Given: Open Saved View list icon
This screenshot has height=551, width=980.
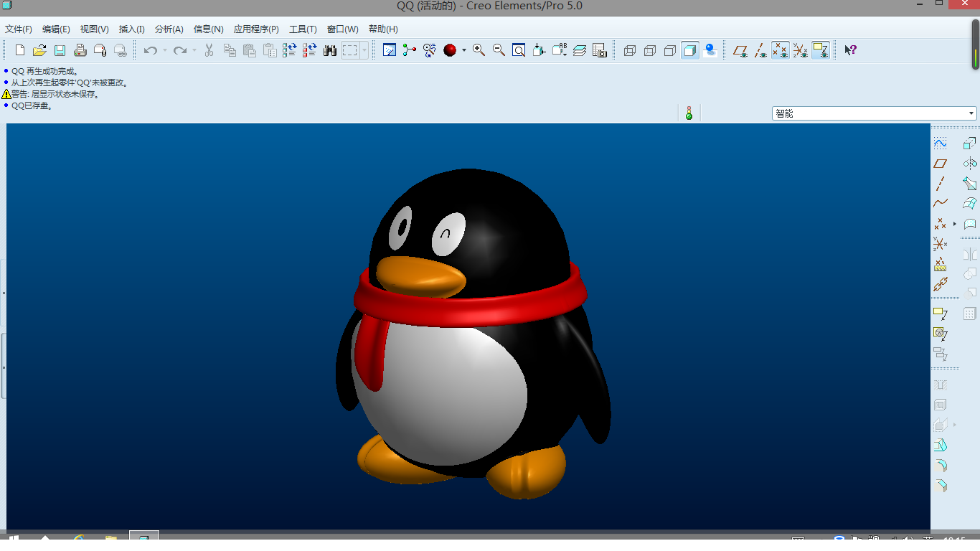Looking at the screenshot, I should pos(560,50).
